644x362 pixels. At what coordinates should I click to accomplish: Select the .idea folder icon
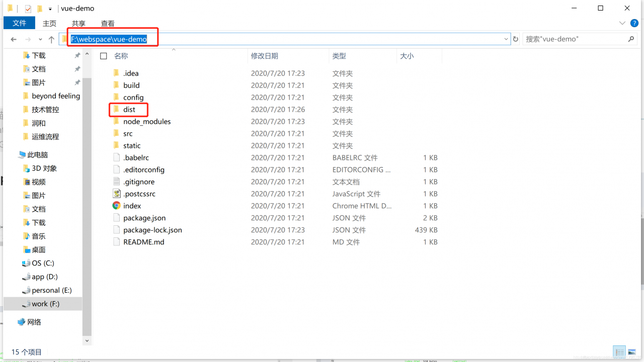tap(116, 73)
